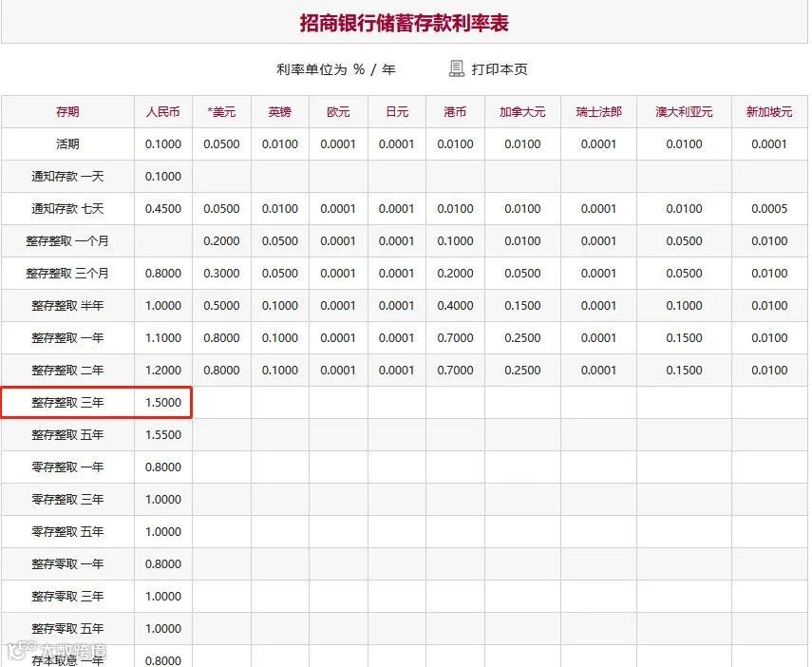Click the 整存零取 五年 row label
Screen dimensions: 812x667
(x=67, y=629)
